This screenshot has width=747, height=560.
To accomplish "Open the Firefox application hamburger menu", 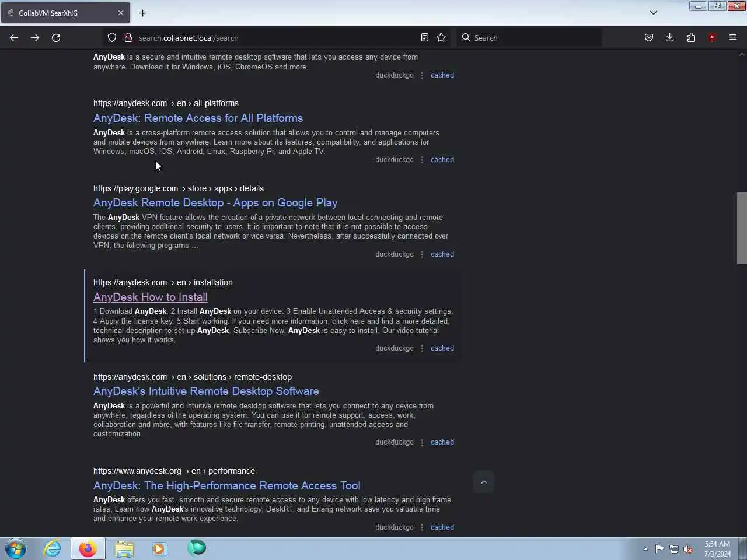I will 733,38.
